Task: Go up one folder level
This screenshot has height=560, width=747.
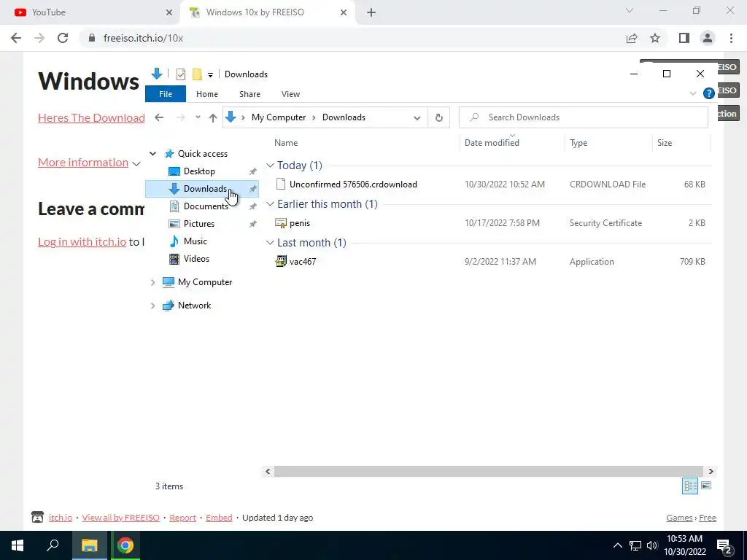Action: [212, 117]
